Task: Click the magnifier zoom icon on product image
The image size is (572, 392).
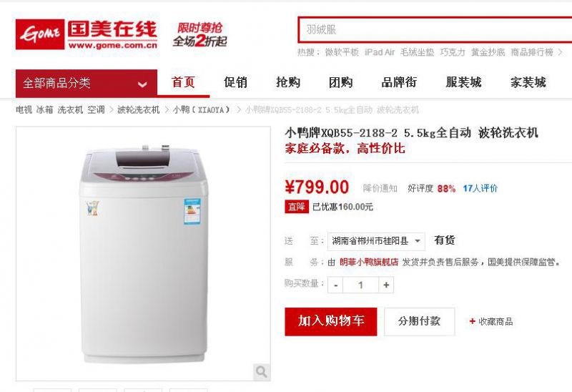Action: click(x=262, y=371)
